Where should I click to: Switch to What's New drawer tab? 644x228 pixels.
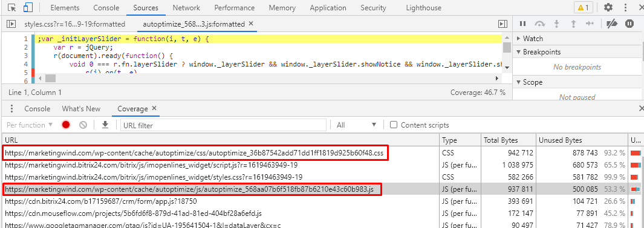(x=81, y=109)
